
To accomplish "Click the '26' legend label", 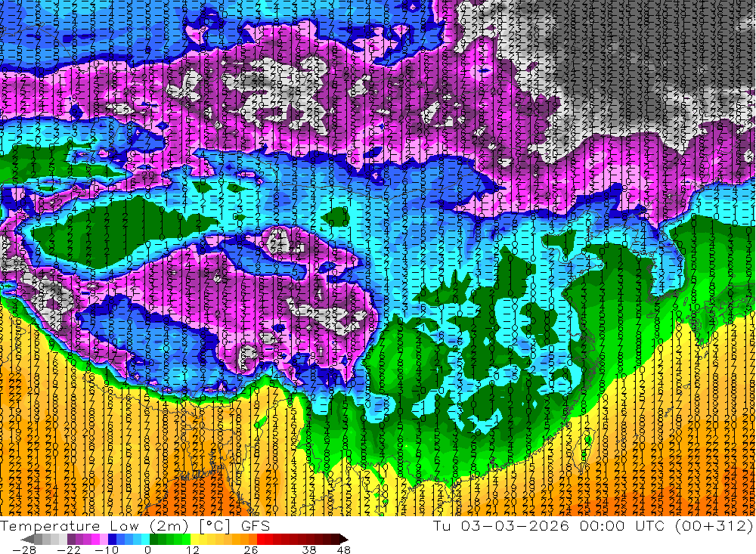I will point(251,549).
